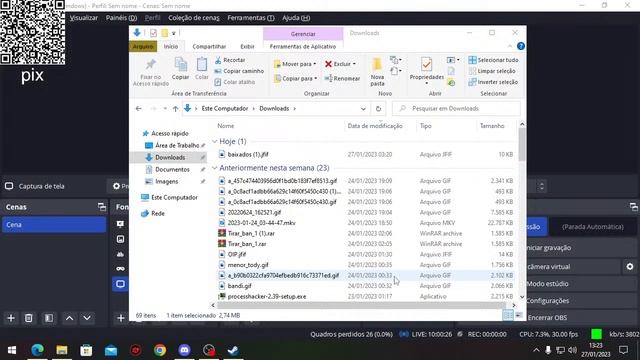Viewport: 640px width, 360px height.
Task: Open OBS Painéis menu
Action: pyautogui.click(x=121, y=18)
